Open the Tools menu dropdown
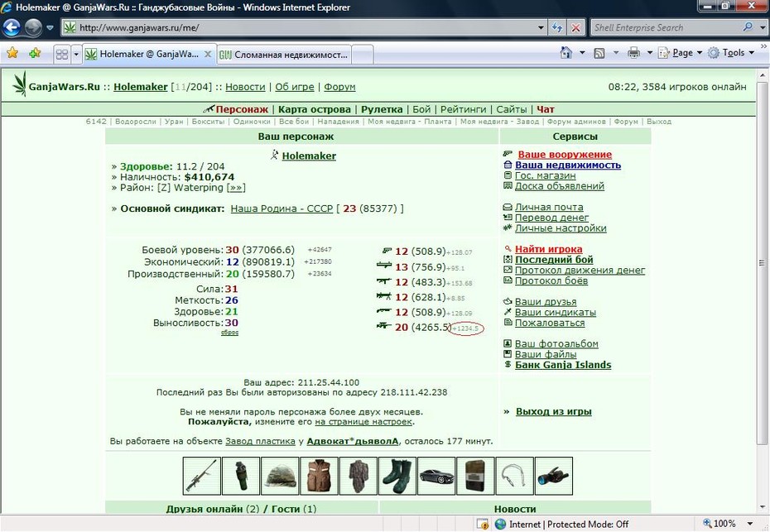The image size is (770, 532). tap(731, 52)
